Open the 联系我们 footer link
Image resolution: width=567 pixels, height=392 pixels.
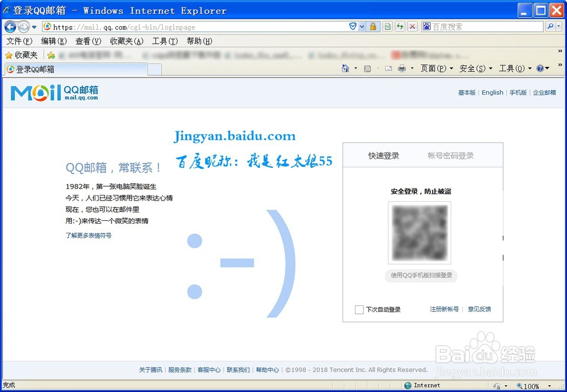pyautogui.click(x=238, y=370)
